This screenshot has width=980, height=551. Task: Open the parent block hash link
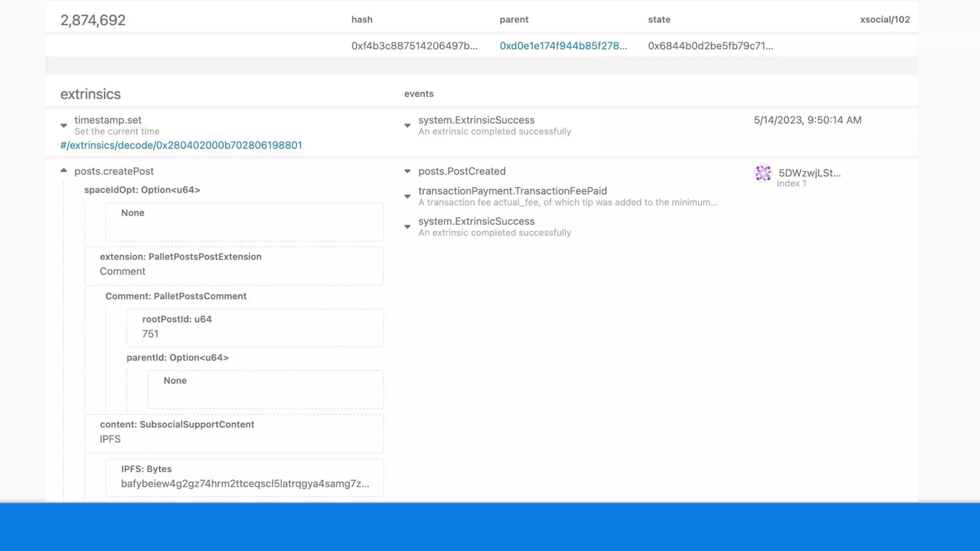[x=563, y=46]
